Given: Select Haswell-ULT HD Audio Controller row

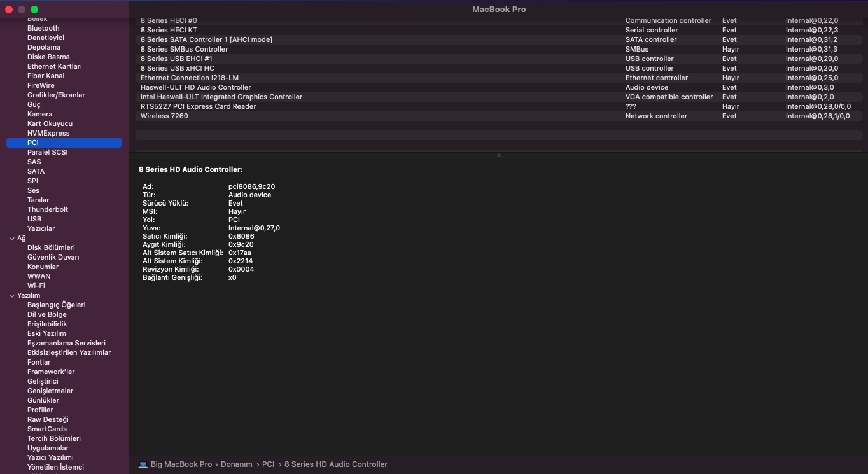Looking at the screenshot, I should (195, 87).
